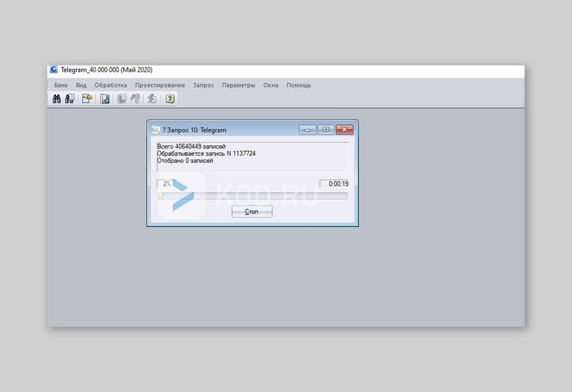Minimize the Запрос 10 dialog
This screenshot has width=572, height=392.
click(x=308, y=130)
